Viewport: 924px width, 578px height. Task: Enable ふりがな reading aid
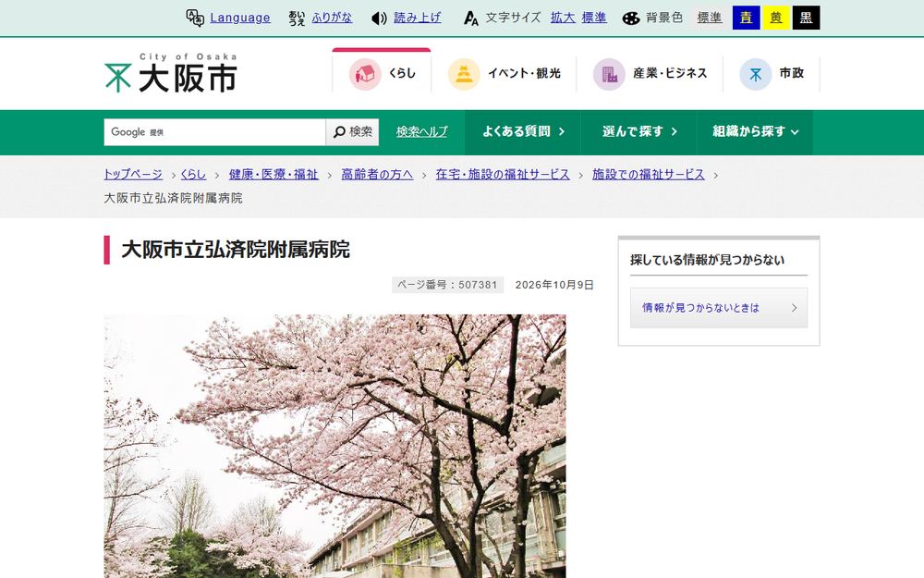click(332, 18)
